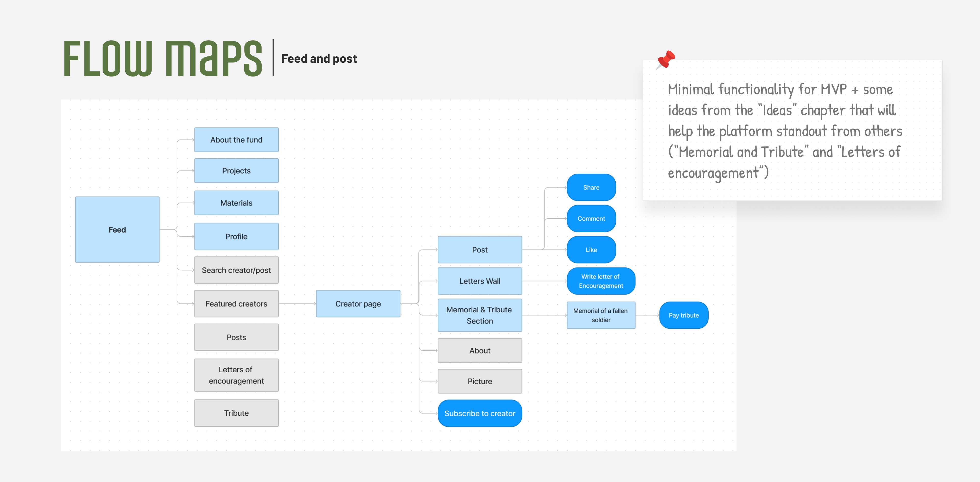Open the Profile node
980x482 pixels.
click(x=236, y=236)
